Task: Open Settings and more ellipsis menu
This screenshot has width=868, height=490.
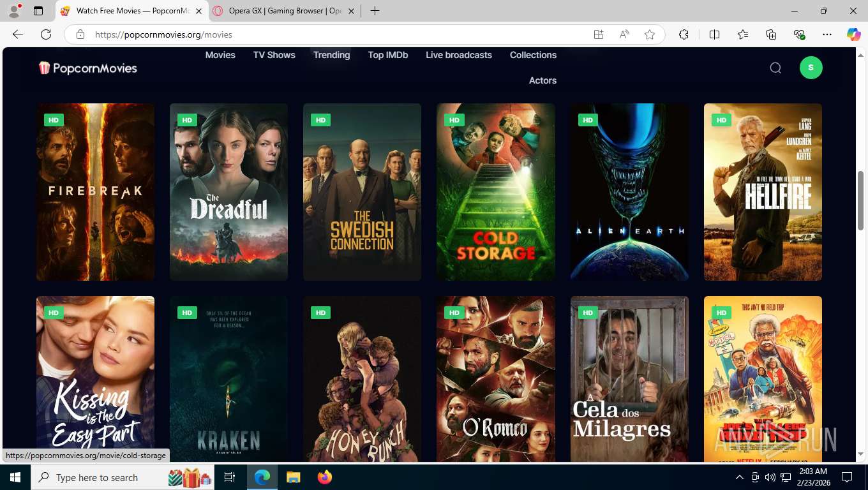Action: [x=827, y=34]
